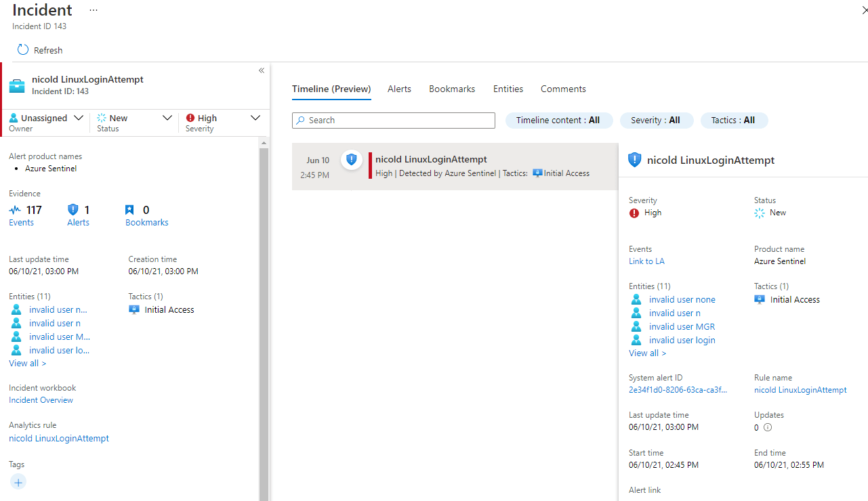Collapse the left incident details pane
The image size is (868, 501).
262,70
